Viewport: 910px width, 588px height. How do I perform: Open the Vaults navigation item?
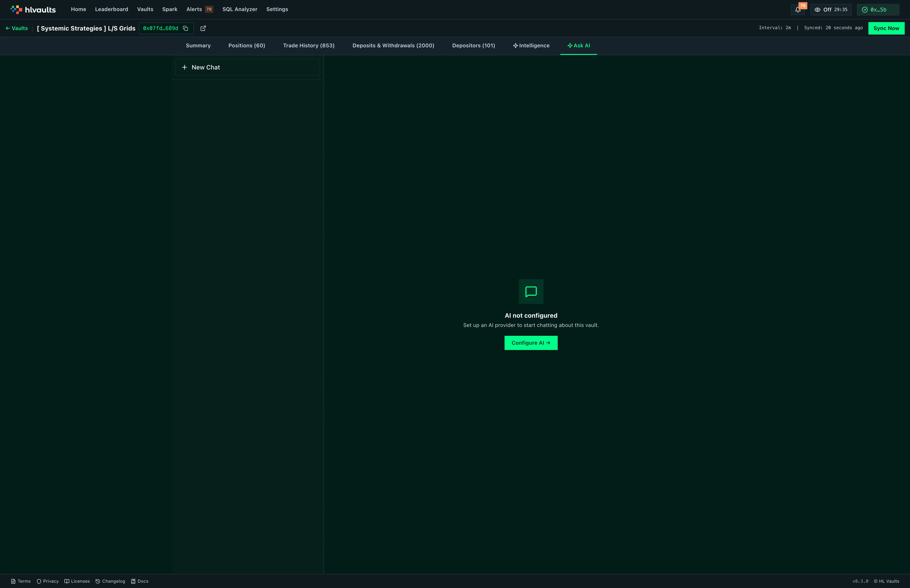(x=145, y=9)
